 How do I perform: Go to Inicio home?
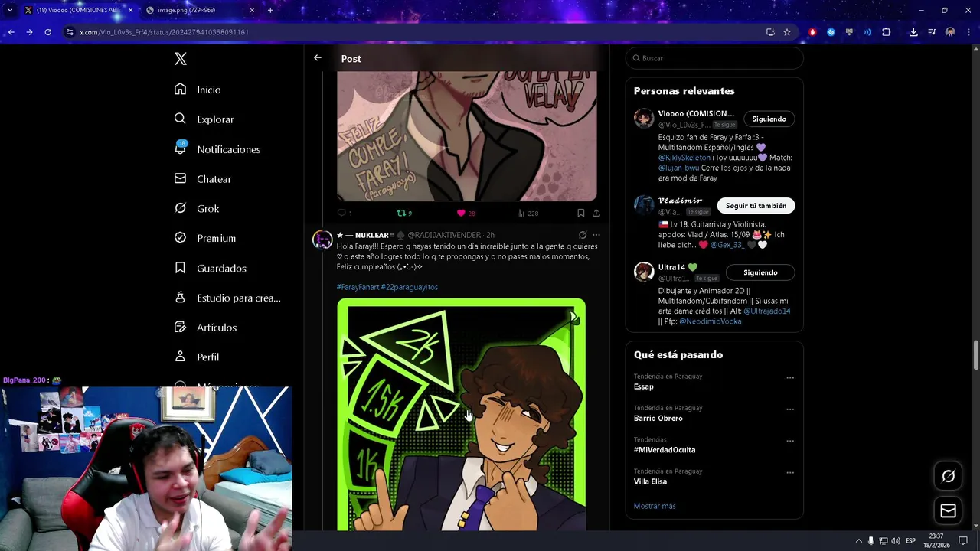198,90
